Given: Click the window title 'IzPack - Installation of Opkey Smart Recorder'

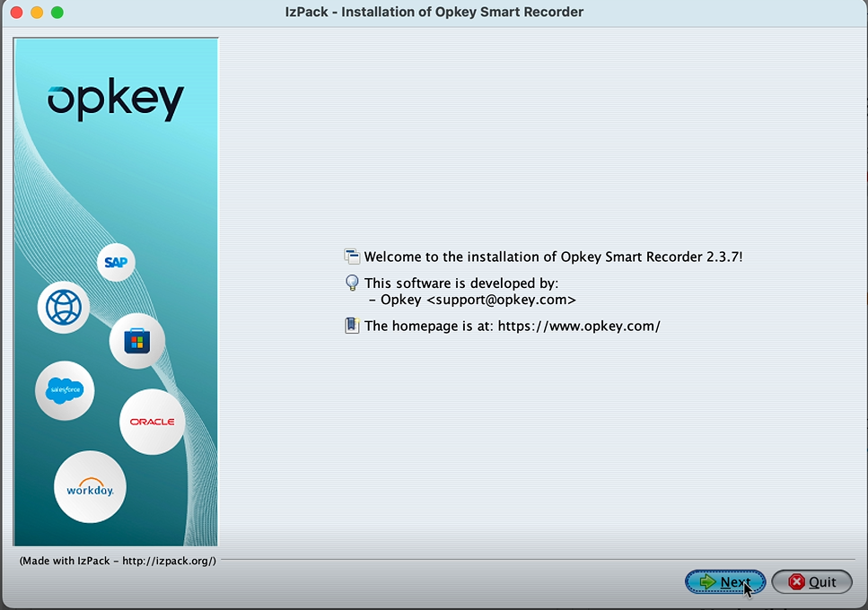Looking at the screenshot, I should [x=434, y=12].
